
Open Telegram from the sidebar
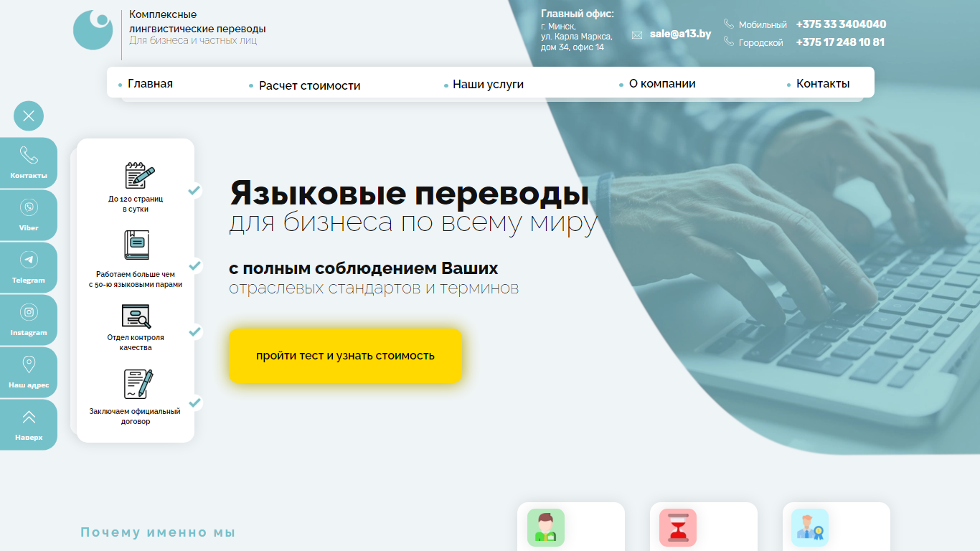click(29, 268)
